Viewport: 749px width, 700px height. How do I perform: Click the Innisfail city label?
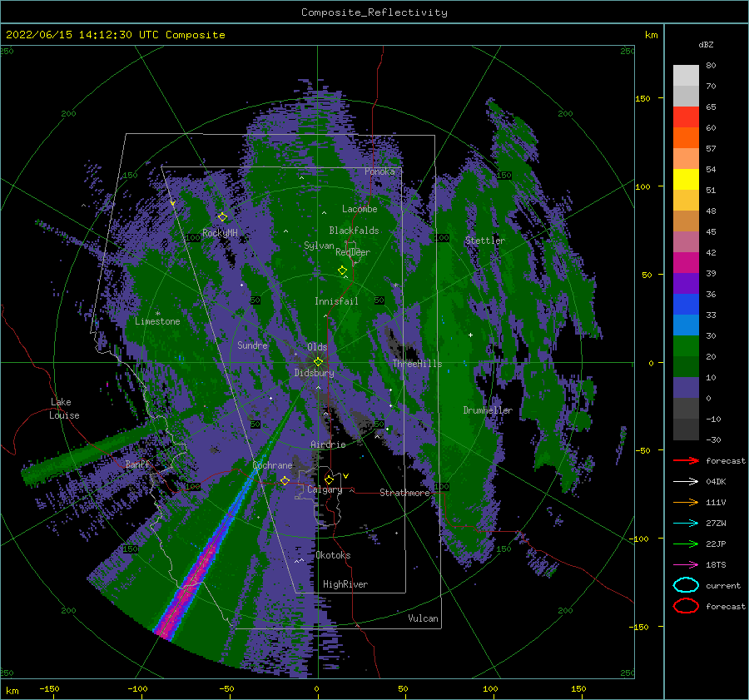[336, 301]
